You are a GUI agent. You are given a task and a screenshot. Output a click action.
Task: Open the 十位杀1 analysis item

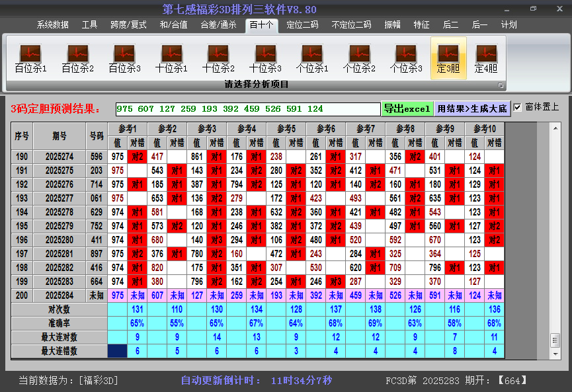click(x=171, y=58)
